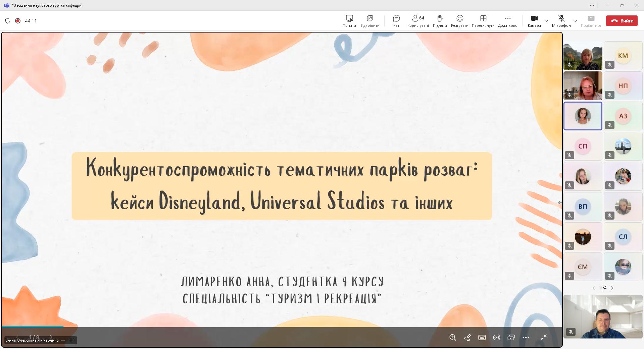Select the sunset silhouette avatar tile
644x349 pixels.
pyautogui.click(x=583, y=237)
